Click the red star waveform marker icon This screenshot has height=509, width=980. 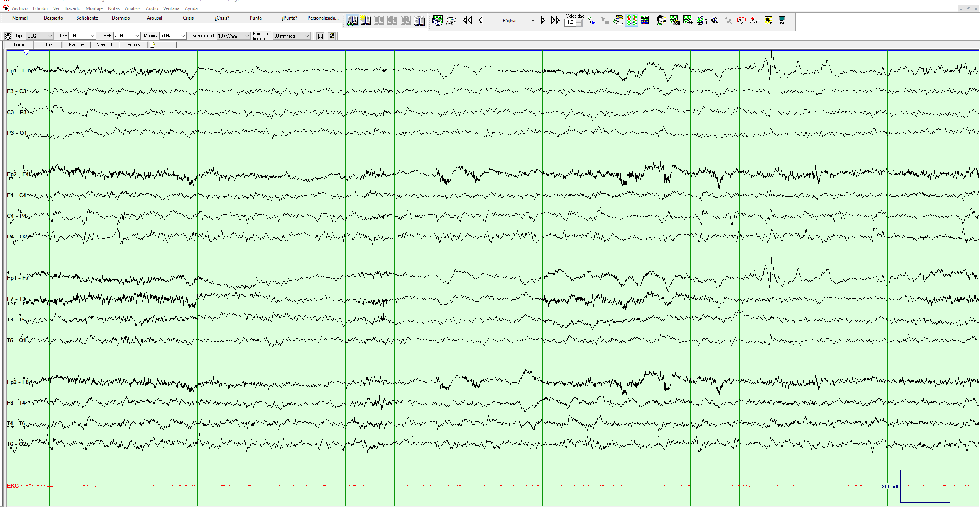(x=755, y=20)
